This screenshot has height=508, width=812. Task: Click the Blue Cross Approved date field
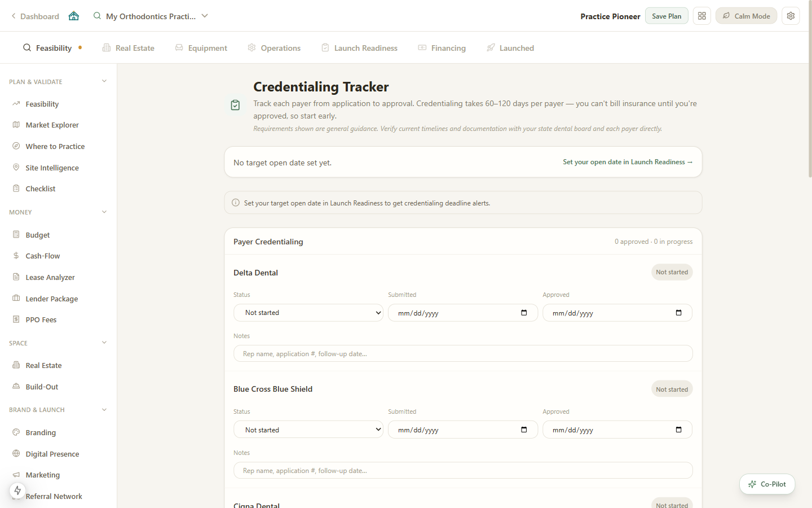click(617, 430)
